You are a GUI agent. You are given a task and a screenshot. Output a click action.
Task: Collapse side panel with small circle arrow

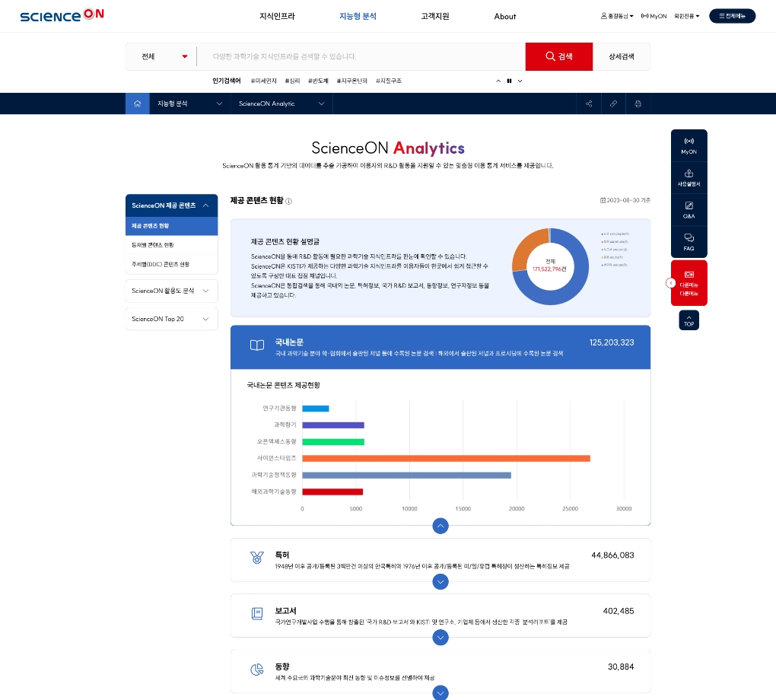pos(670,283)
